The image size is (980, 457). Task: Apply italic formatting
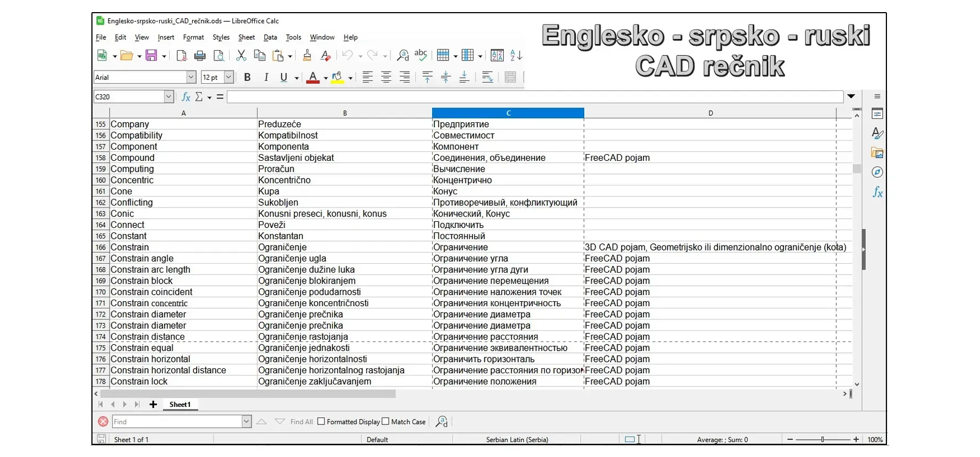[x=266, y=78]
